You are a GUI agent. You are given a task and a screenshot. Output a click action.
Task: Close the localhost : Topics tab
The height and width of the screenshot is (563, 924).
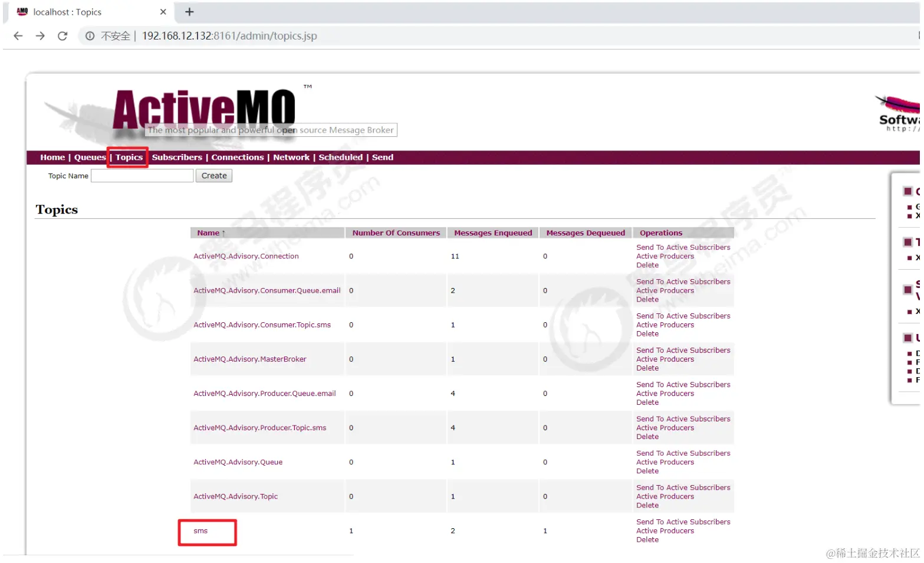point(163,12)
